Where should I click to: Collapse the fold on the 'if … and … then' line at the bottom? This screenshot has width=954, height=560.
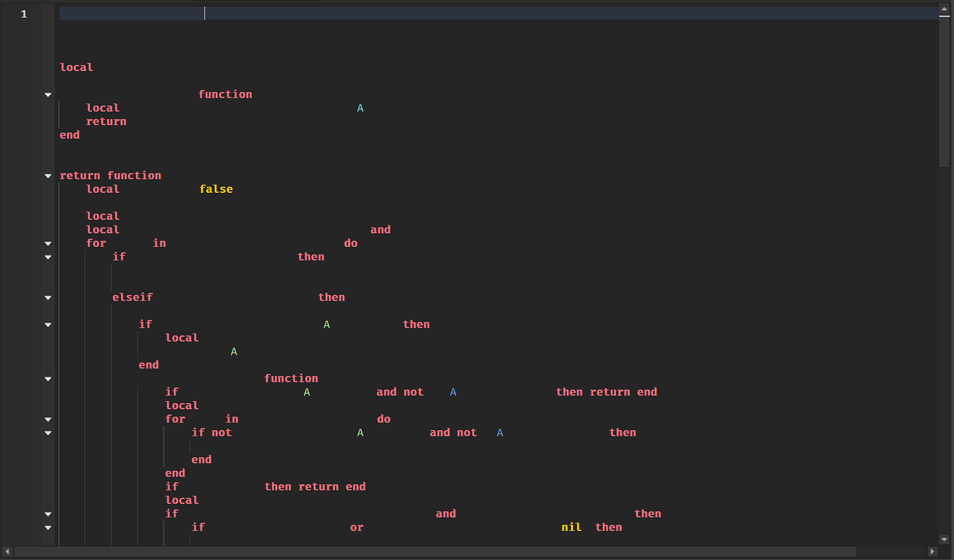click(48, 514)
